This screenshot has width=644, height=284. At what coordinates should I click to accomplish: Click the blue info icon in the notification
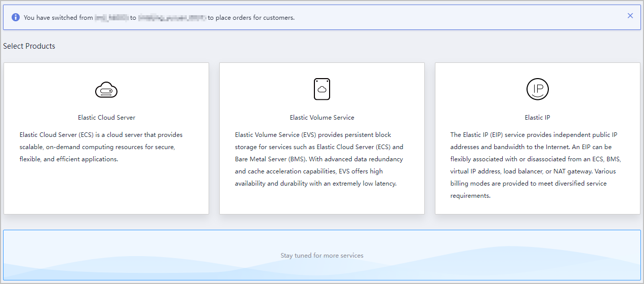click(x=16, y=17)
